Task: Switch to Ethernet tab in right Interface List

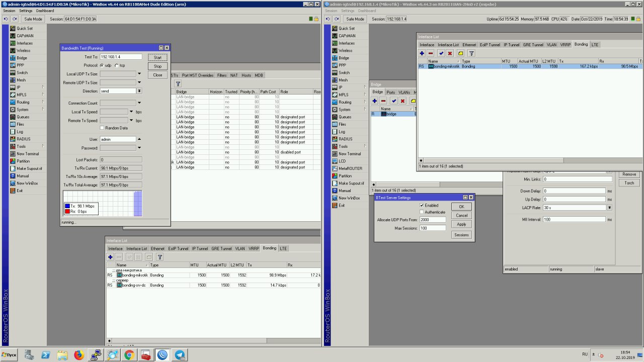Action: (x=469, y=45)
